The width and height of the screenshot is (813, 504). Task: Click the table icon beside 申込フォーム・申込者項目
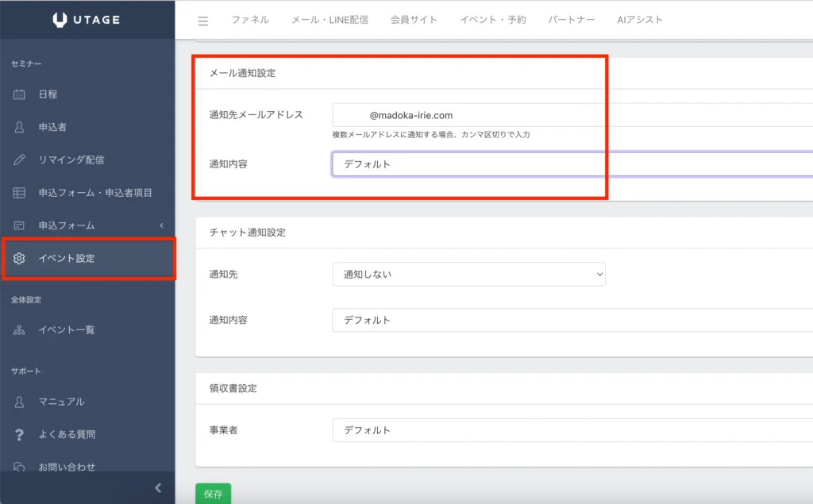[x=19, y=193]
